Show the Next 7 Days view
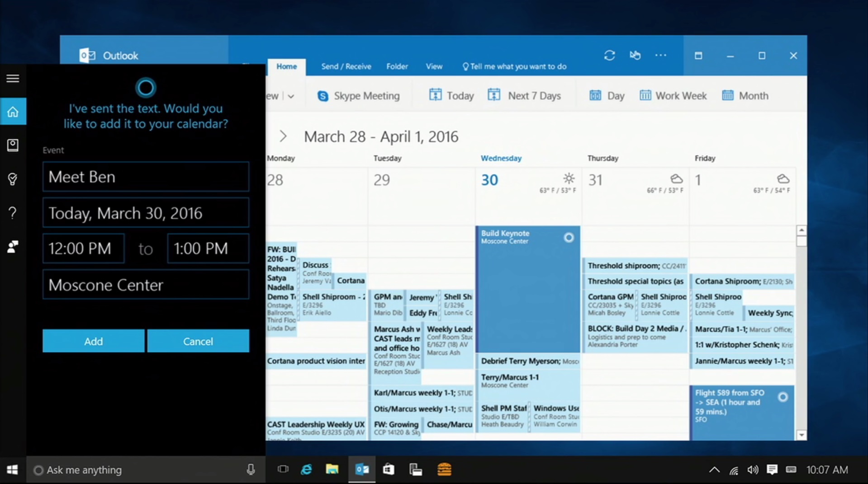Screen dimensions: 868x484 tap(525, 95)
